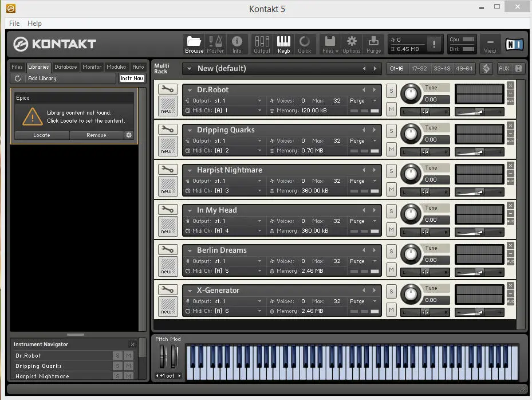Image resolution: width=532 pixels, height=400 pixels.
Task: Toggle the Instr Nav pane button
Action: point(132,79)
